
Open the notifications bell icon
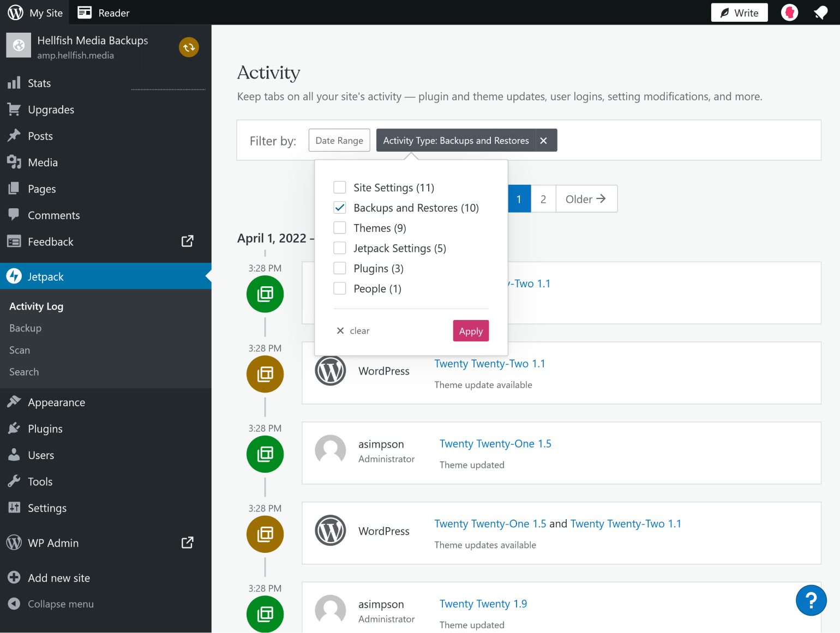point(820,13)
